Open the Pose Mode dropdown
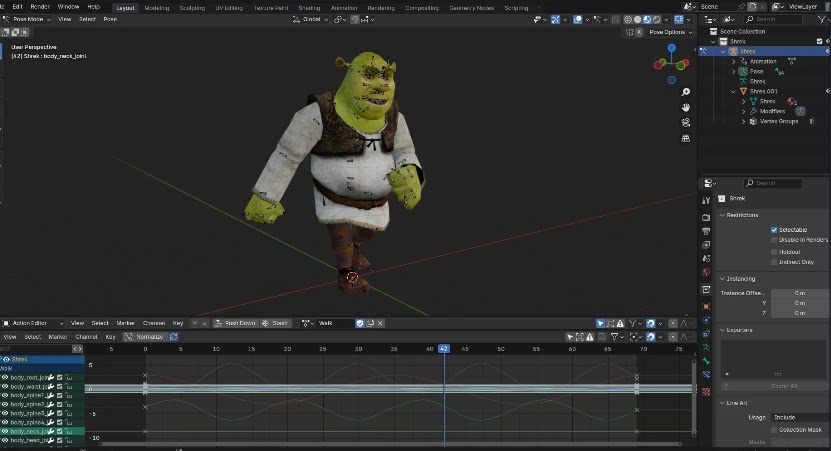Screen dimensions: 831x451 pos(27,19)
